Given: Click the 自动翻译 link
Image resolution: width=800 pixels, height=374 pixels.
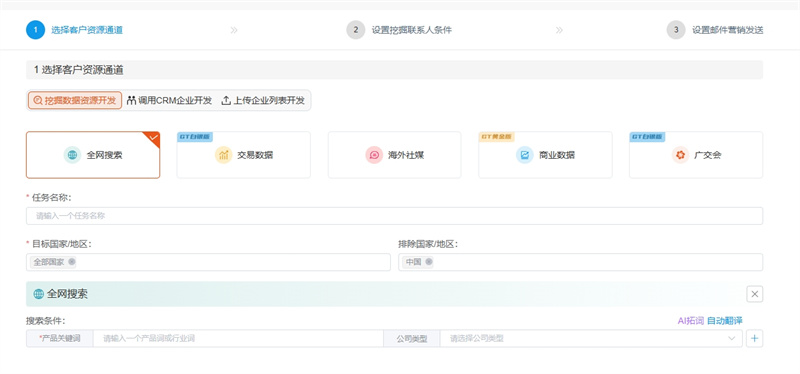Looking at the screenshot, I should point(724,320).
